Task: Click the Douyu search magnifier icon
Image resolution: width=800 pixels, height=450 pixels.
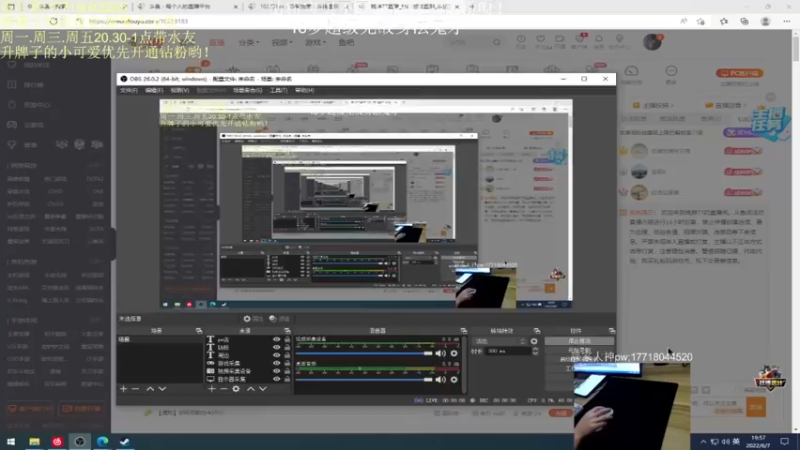Action: [496, 42]
